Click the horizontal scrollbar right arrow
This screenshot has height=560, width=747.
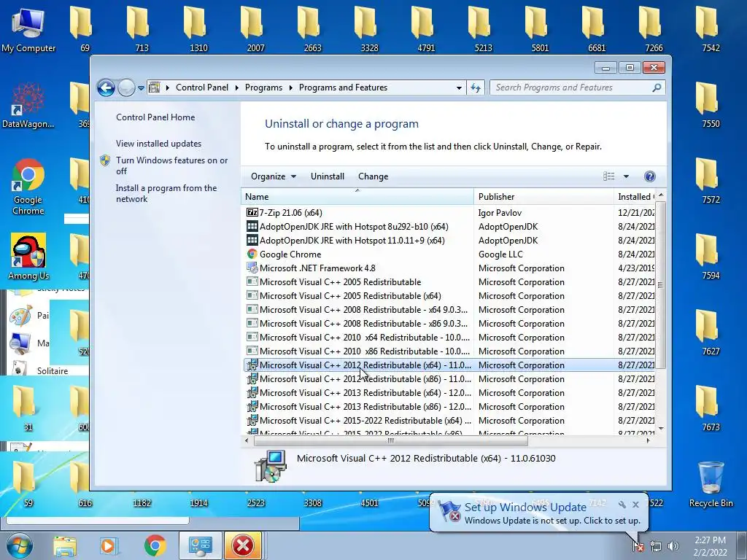(x=648, y=441)
